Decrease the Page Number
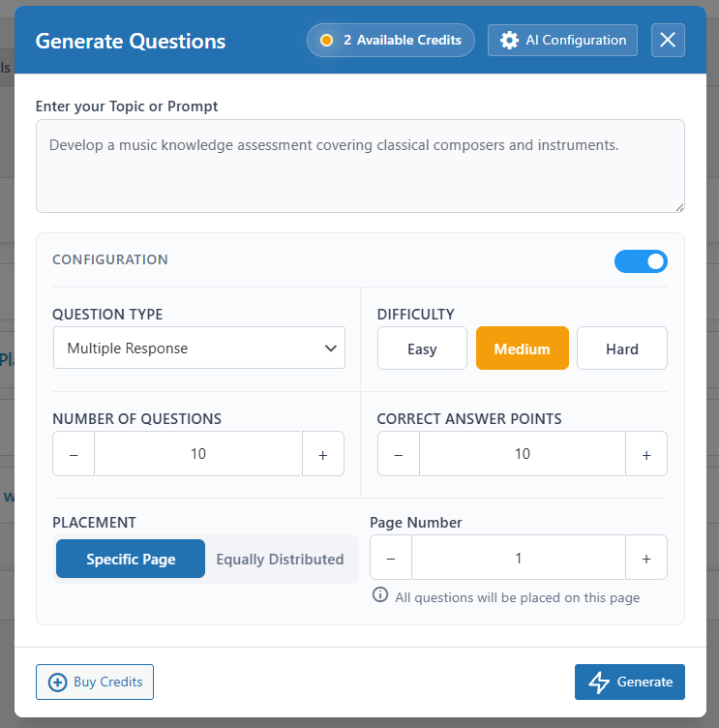This screenshot has width=719, height=728. pyautogui.click(x=391, y=558)
